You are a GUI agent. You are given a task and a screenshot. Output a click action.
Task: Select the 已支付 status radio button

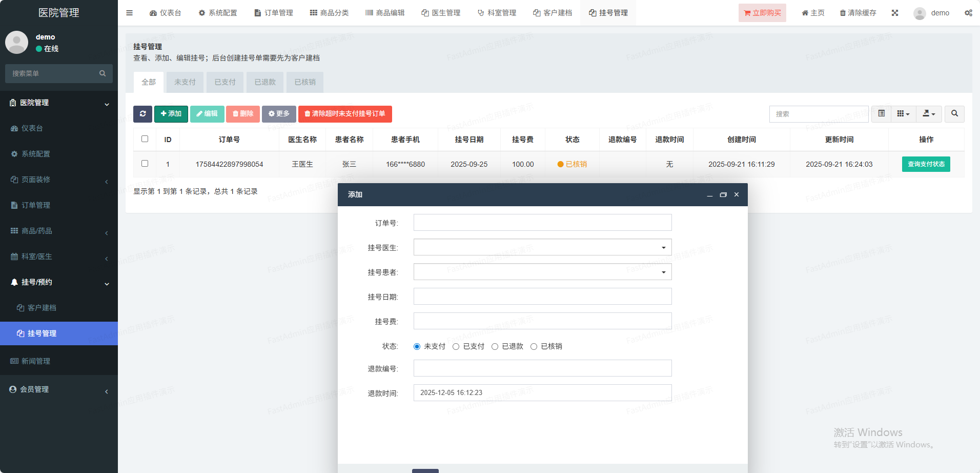tap(456, 347)
